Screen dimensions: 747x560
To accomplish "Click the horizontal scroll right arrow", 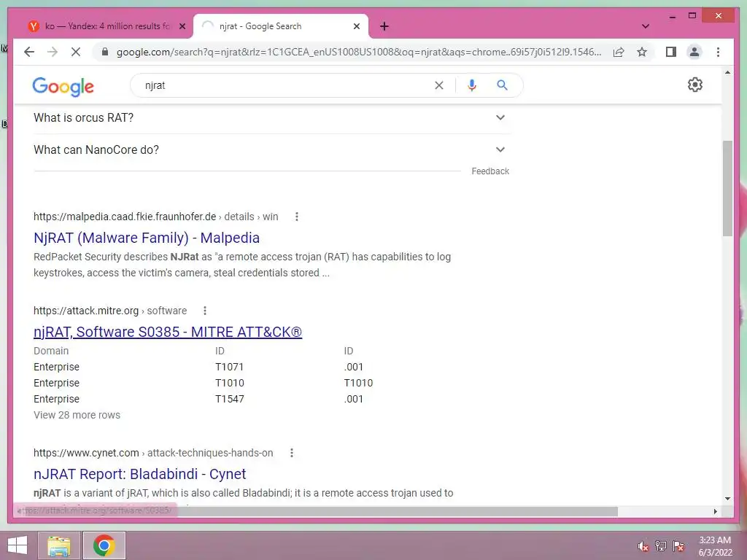I will [715, 511].
